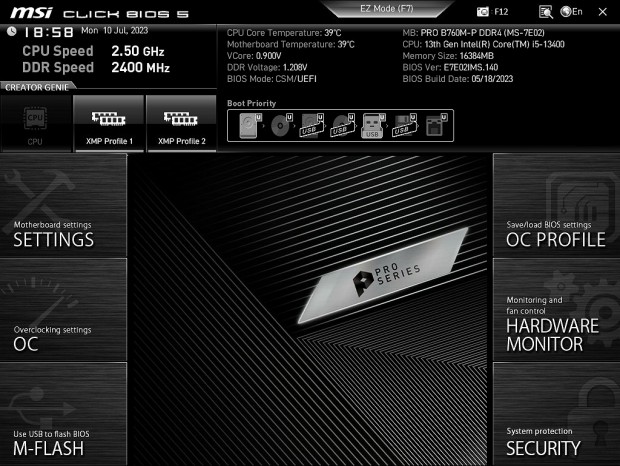Open the OC overclocking settings menu
Screen dimensions: 620x466
[63, 338]
